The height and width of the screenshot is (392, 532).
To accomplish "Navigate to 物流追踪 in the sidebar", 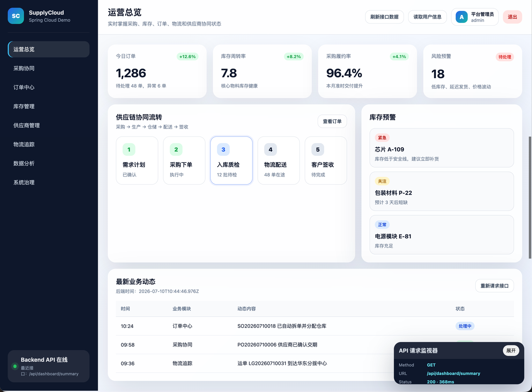I will tap(49, 144).
